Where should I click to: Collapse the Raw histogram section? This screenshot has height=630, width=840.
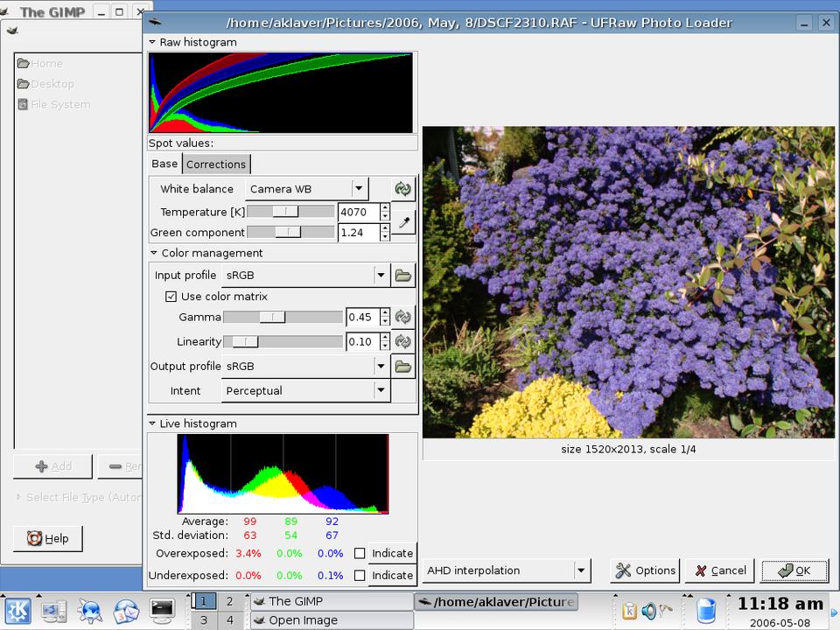153,42
